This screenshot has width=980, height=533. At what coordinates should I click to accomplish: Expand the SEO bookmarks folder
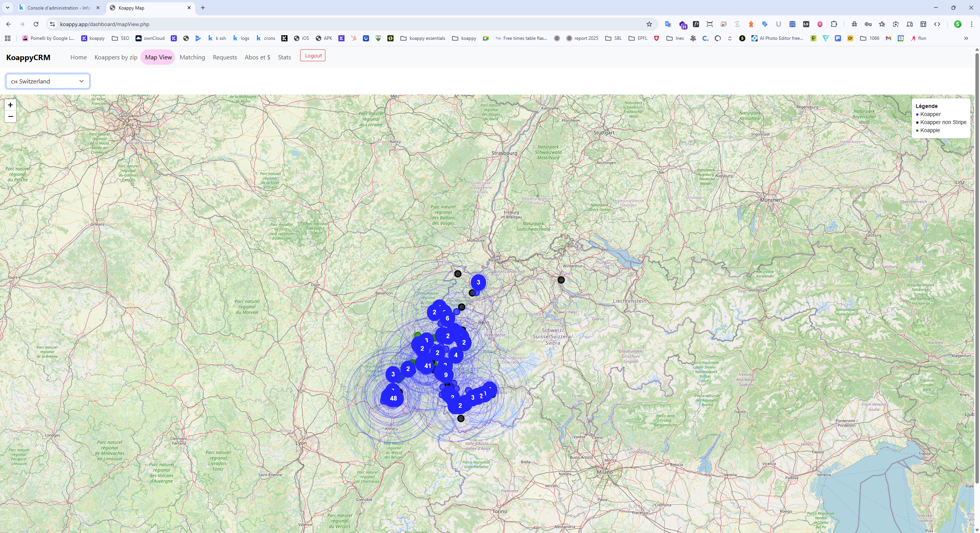[x=121, y=38]
